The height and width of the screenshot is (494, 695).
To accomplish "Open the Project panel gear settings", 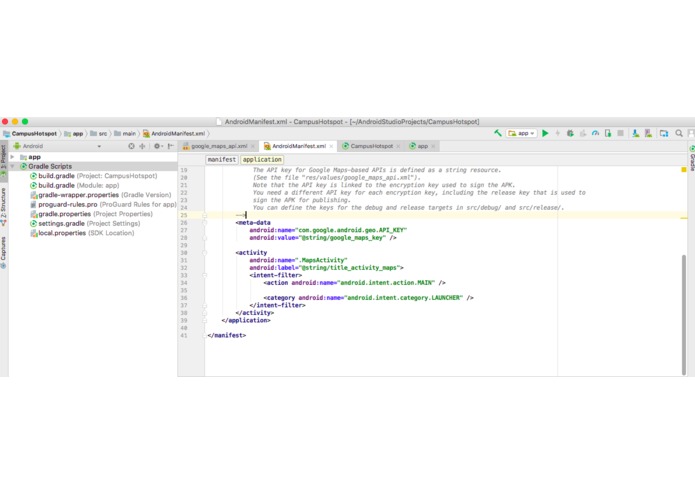I will tap(158, 146).
